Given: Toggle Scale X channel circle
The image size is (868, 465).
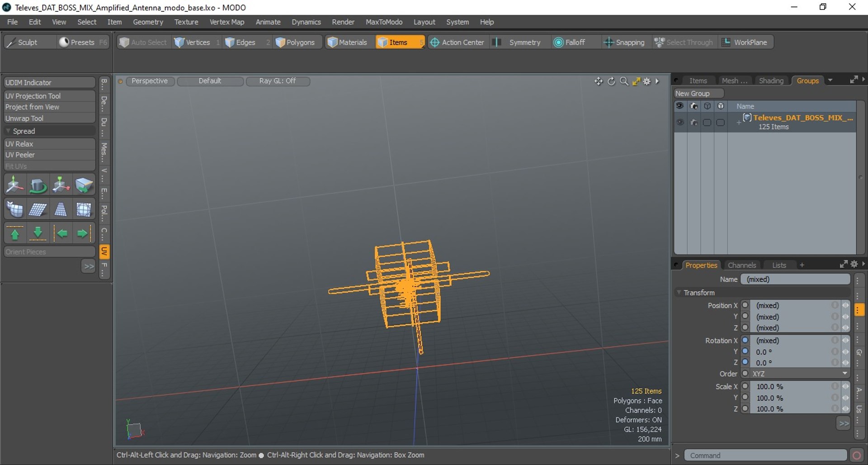Looking at the screenshot, I should pyautogui.click(x=745, y=386).
